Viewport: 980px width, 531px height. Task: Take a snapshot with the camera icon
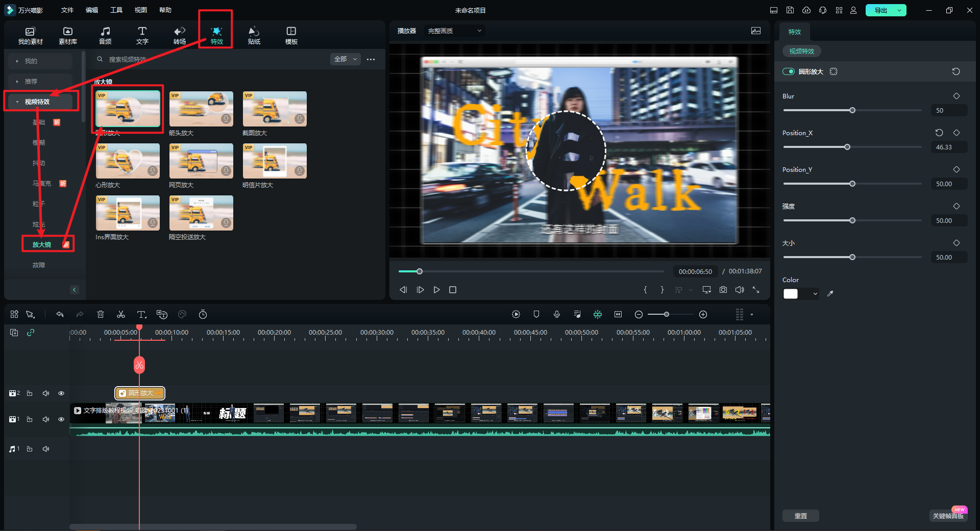[x=723, y=290]
